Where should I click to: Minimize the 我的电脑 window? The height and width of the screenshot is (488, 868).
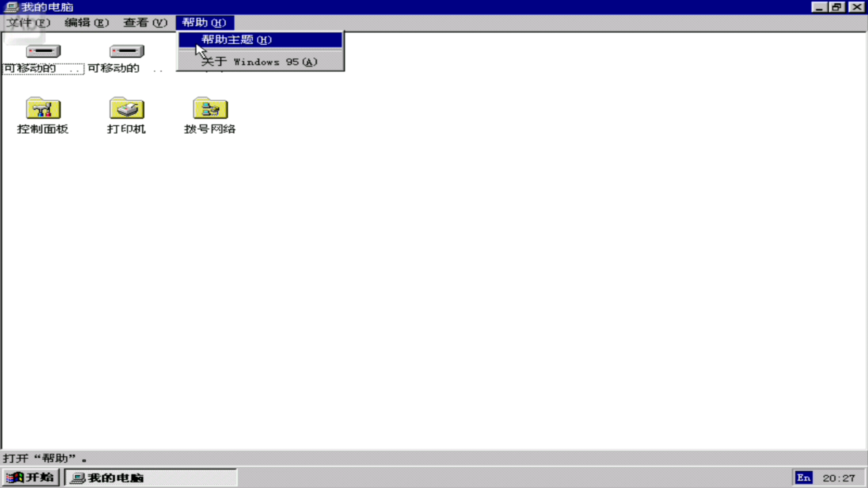819,7
